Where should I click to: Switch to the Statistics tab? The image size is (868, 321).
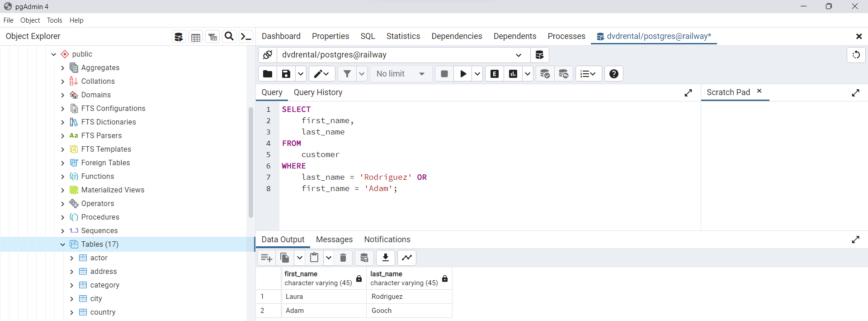tap(403, 36)
